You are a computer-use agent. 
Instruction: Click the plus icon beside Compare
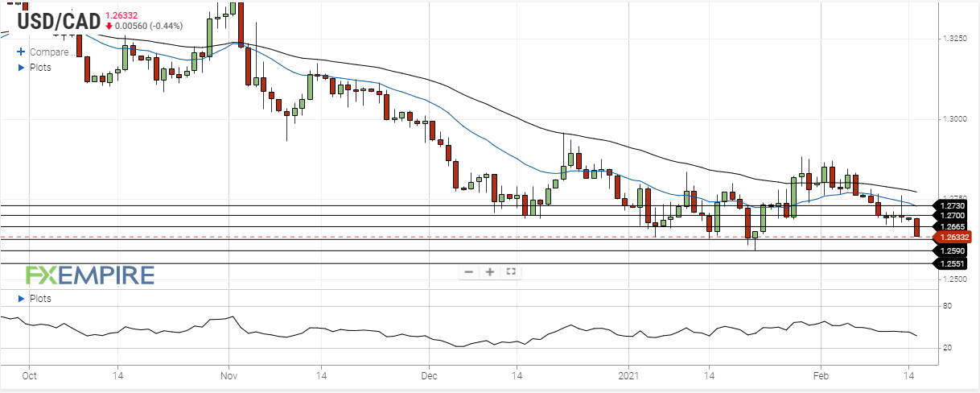22,52
